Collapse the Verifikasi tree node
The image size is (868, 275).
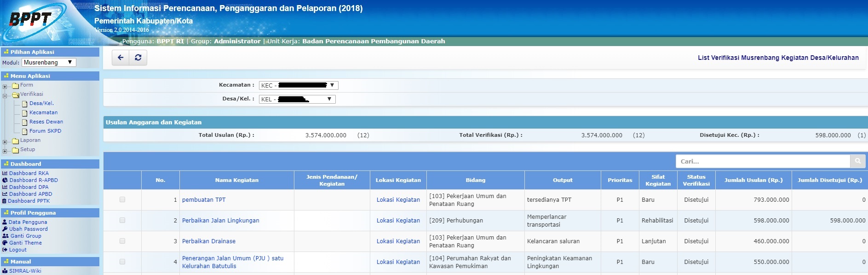(x=5, y=96)
